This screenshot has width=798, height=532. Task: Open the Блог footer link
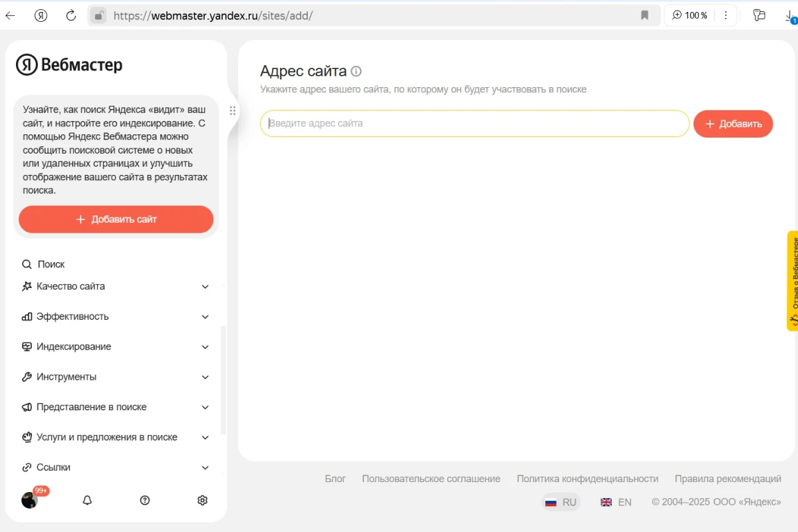pos(335,479)
